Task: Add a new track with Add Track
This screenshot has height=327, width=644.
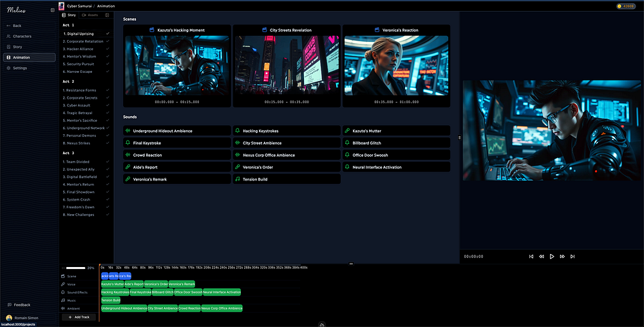Action: (79, 317)
